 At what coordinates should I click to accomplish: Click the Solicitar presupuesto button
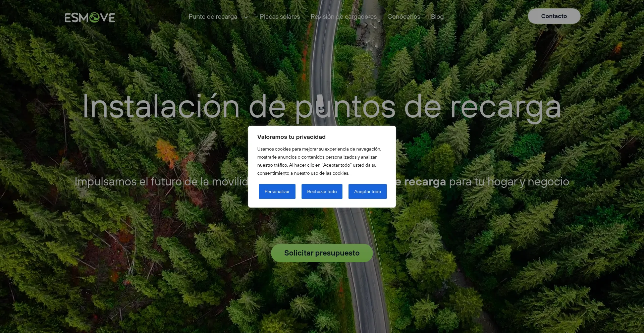(x=322, y=253)
